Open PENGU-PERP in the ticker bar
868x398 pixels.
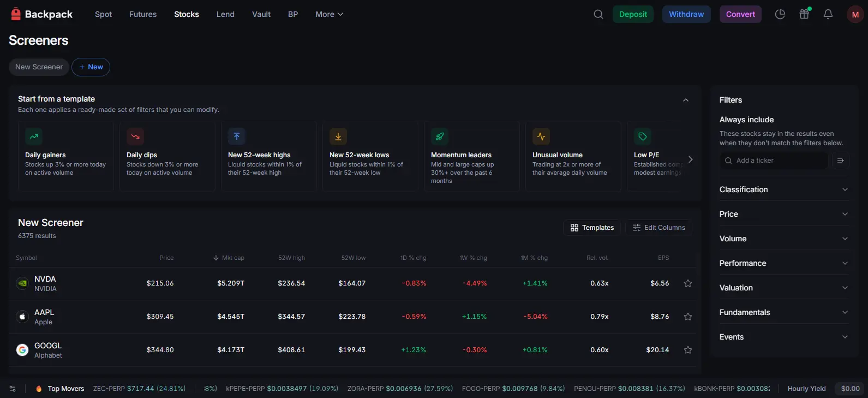point(630,389)
